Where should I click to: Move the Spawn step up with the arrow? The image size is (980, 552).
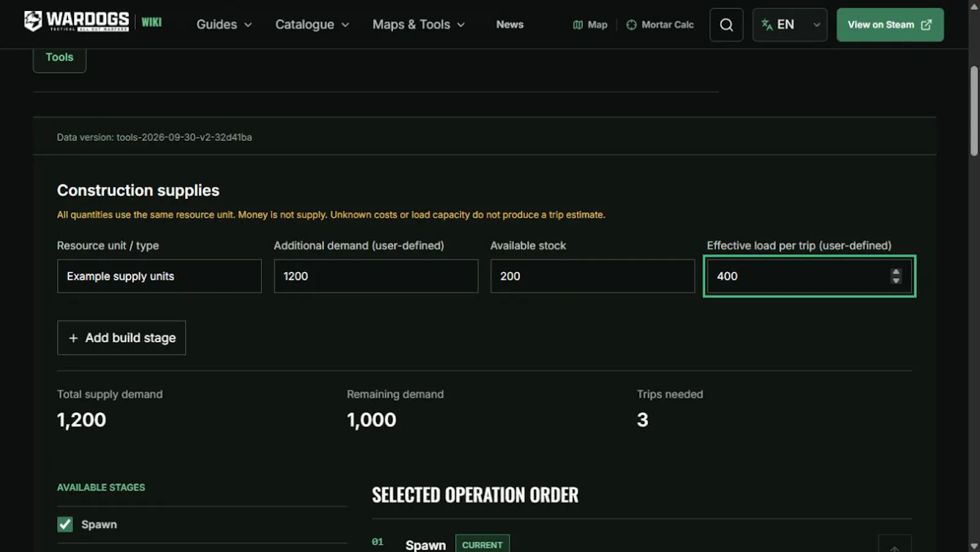pos(895,545)
